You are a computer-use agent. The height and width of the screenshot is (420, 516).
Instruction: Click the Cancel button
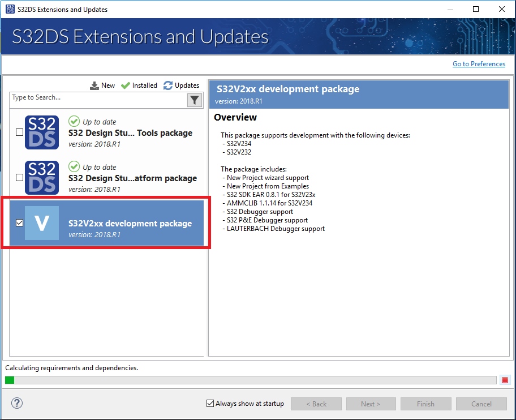coord(481,404)
